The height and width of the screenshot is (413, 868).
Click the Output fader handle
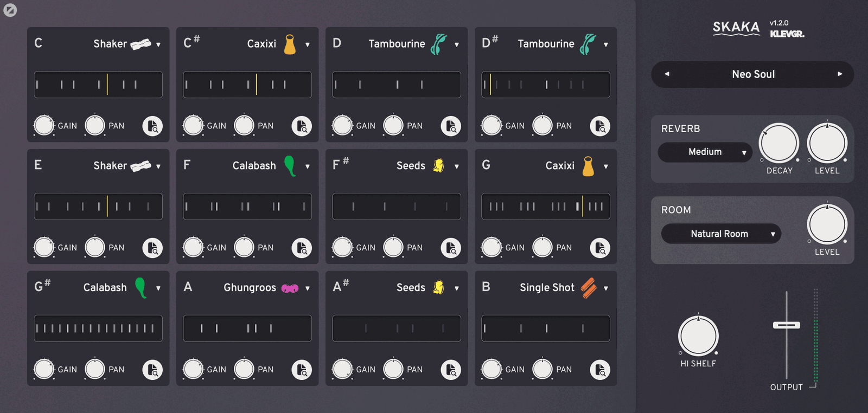coord(787,325)
